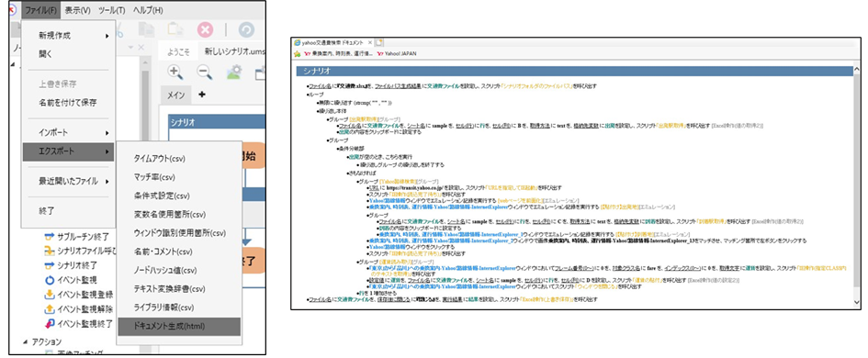This screenshot has height=358, width=868.
Task: Select the メイン scenario tab
Action: 176,95
